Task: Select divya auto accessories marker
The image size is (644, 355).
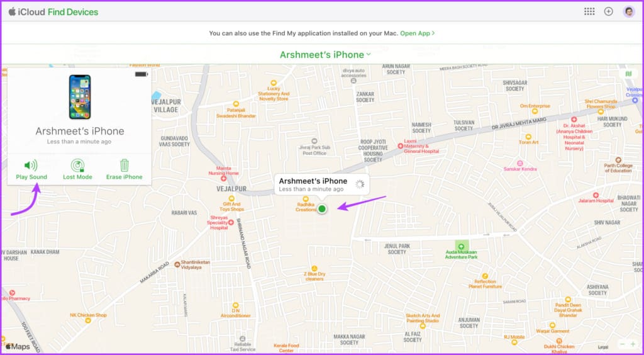Action: coord(353,81)
